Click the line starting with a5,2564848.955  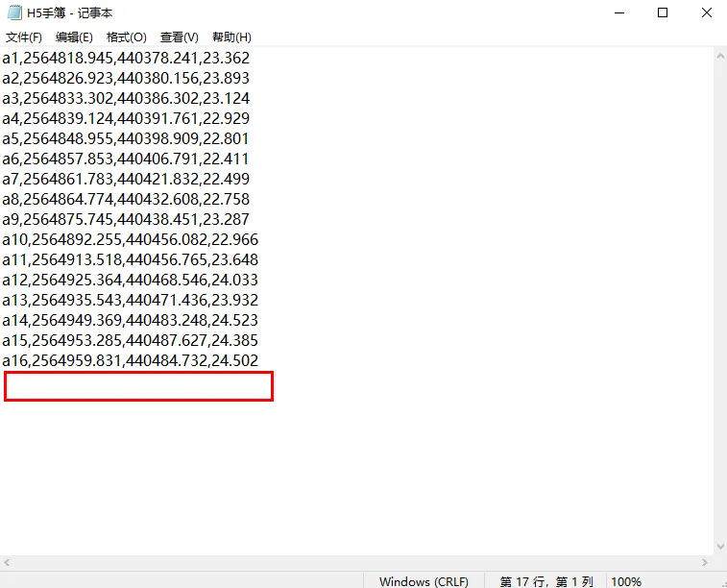click(x=126, y=138)
